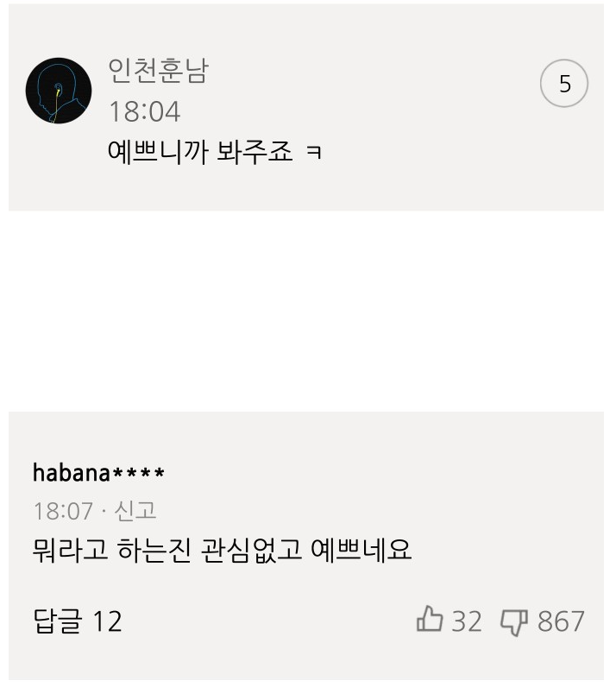Screen dimensions: 616x687
Task: Report the comment via 신고
Action: [135, 510]
